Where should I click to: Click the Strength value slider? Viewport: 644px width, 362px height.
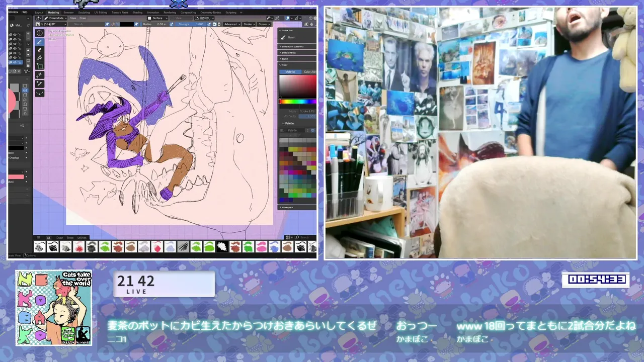pyautogui.click(x=191, y=24)
